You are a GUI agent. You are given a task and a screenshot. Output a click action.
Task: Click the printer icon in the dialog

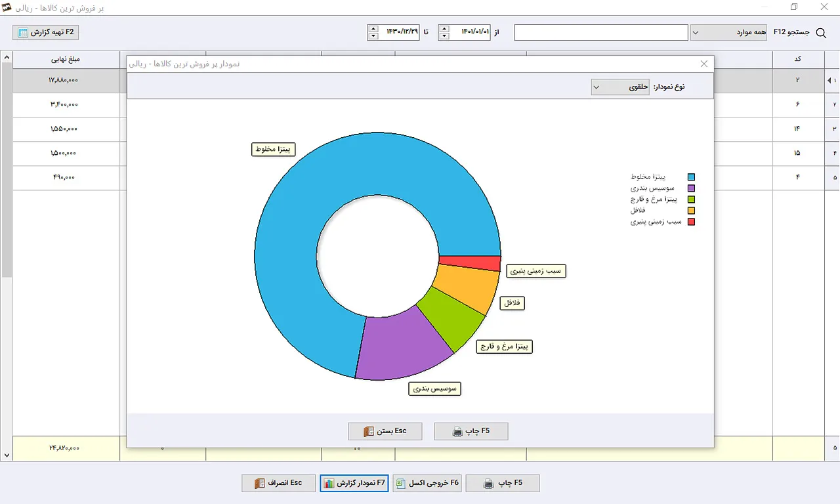point(458,432)
